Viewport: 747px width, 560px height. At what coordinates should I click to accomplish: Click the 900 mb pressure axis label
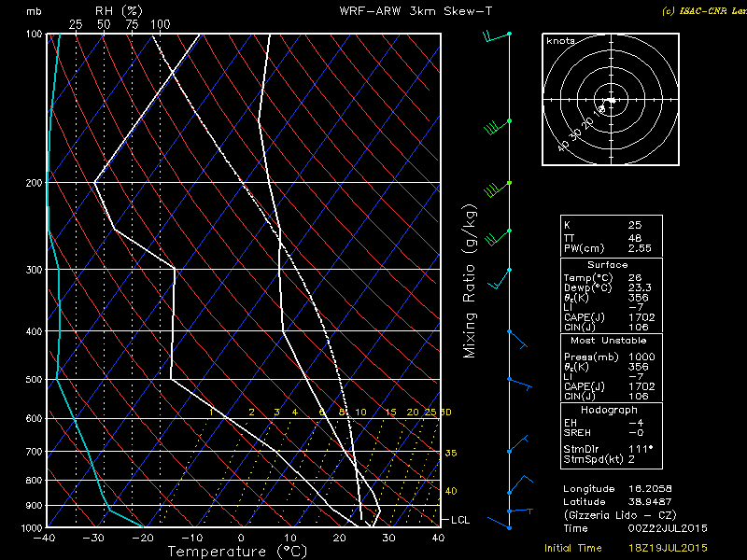tap(34, 506)
